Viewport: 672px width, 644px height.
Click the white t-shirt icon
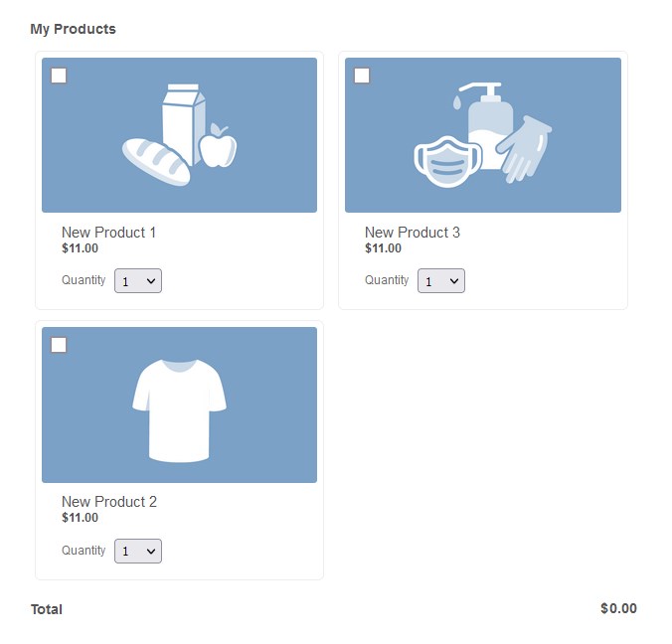coord(179,409)
